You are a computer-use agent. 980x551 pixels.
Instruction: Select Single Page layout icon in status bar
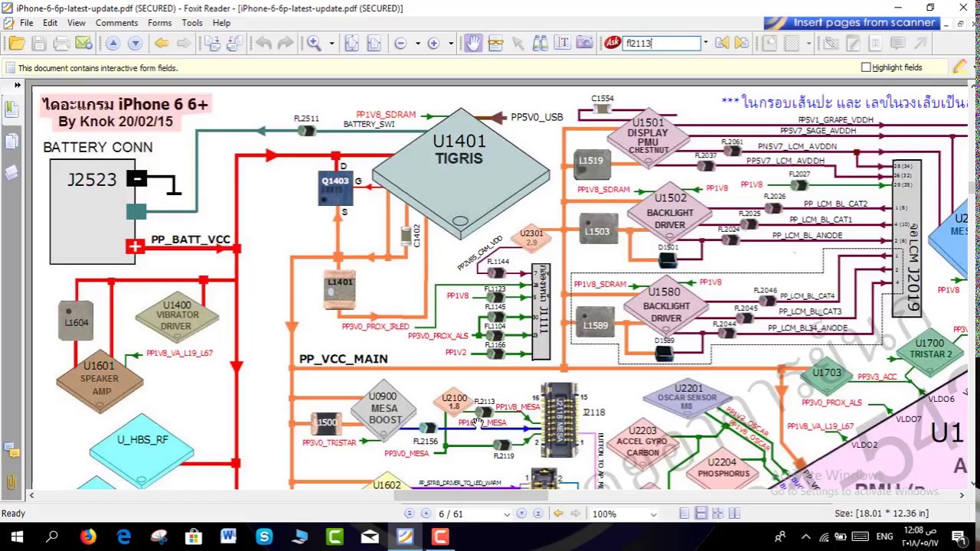684,514
